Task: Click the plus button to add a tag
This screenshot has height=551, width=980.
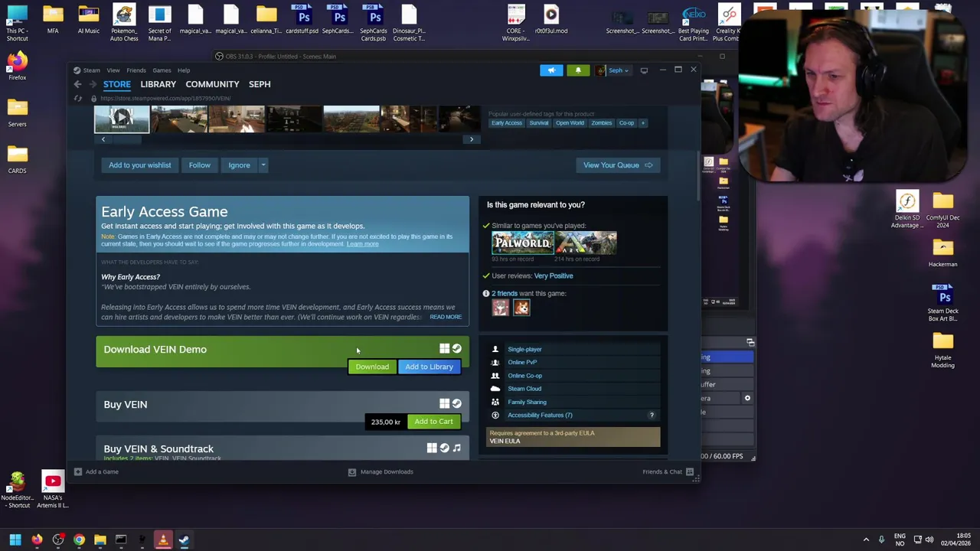Action: click(642, 123)
